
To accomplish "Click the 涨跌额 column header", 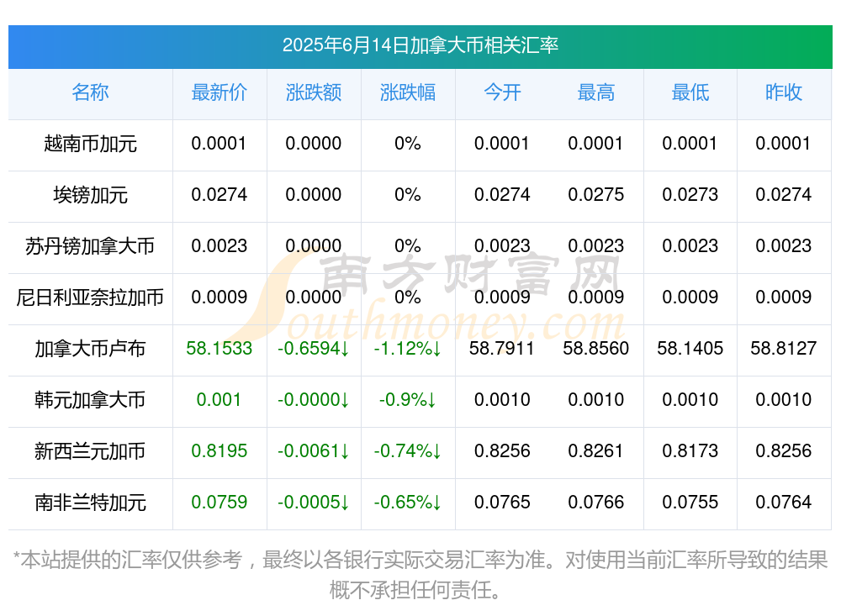I will point(313,92).
